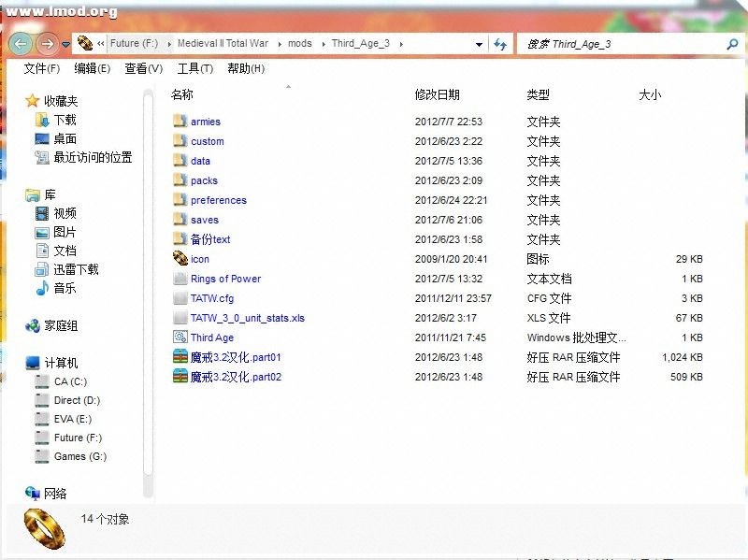
Task: Select the 魔戒3.2汉化.part01 RAR archive
Action: [235, 357]
